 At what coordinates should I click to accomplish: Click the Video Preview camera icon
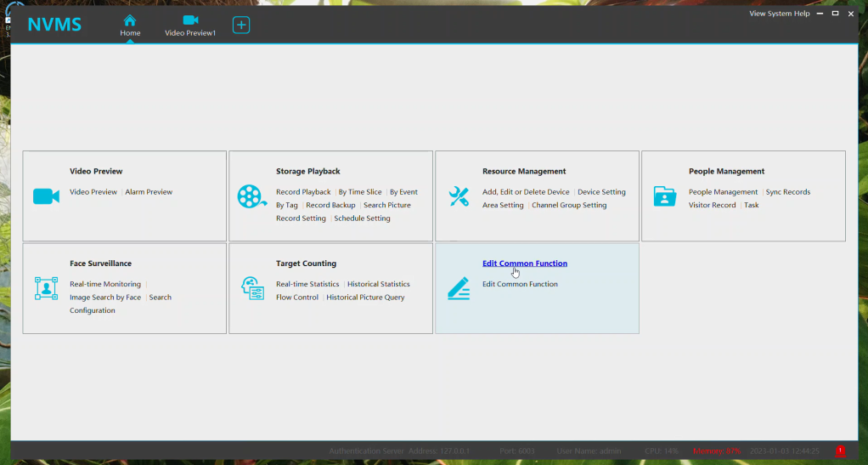pos(46,196)
